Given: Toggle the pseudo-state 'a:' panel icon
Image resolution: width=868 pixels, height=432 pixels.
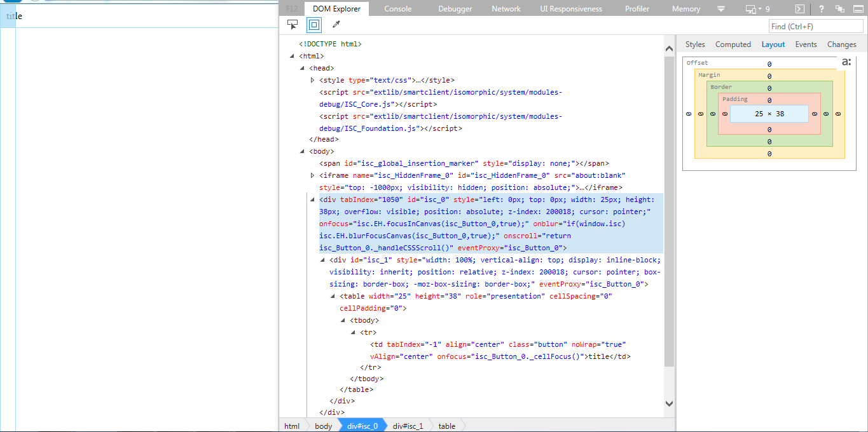Looking at the screenshot, I should pos(846,62).
